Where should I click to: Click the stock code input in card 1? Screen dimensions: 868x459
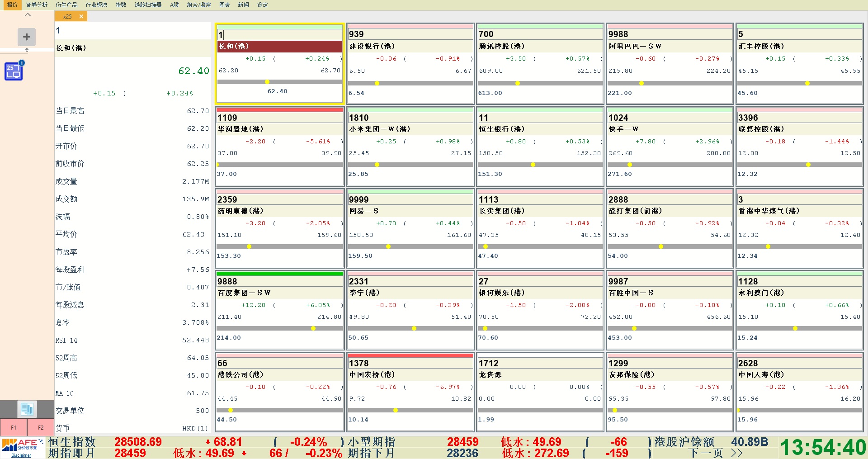279,34
